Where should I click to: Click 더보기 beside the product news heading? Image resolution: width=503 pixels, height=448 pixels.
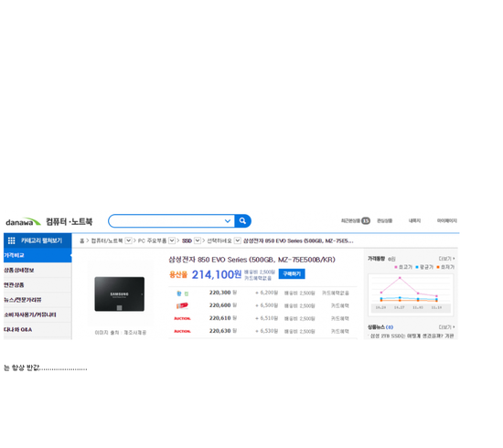point(446,327)
